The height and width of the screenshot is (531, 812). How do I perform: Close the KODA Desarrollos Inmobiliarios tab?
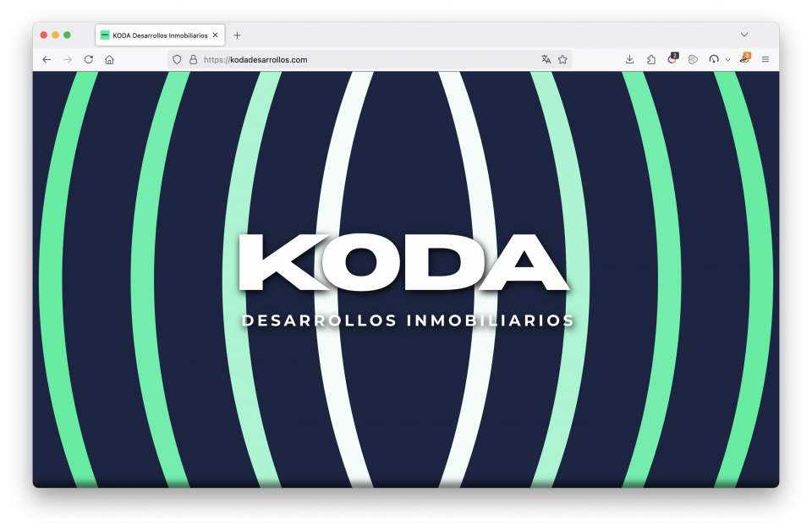(216, 36)
